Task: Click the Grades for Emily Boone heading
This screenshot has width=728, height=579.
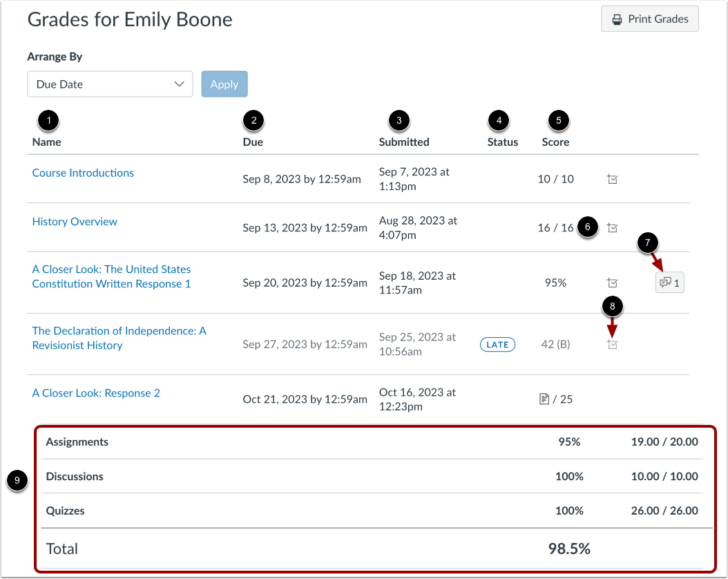Action: [x=130, y=19]
